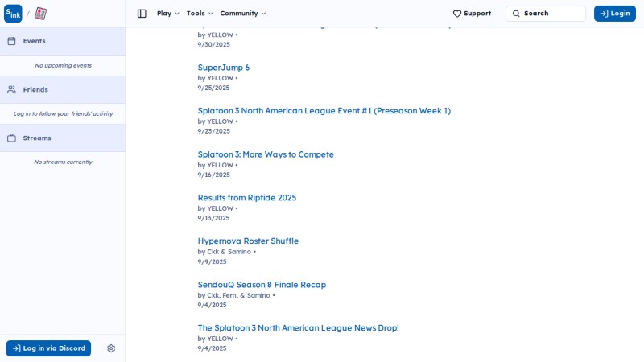Viewport: 644px width, 362px height.
Task: Open the articles section icon beside the logo
Action: 40,14
